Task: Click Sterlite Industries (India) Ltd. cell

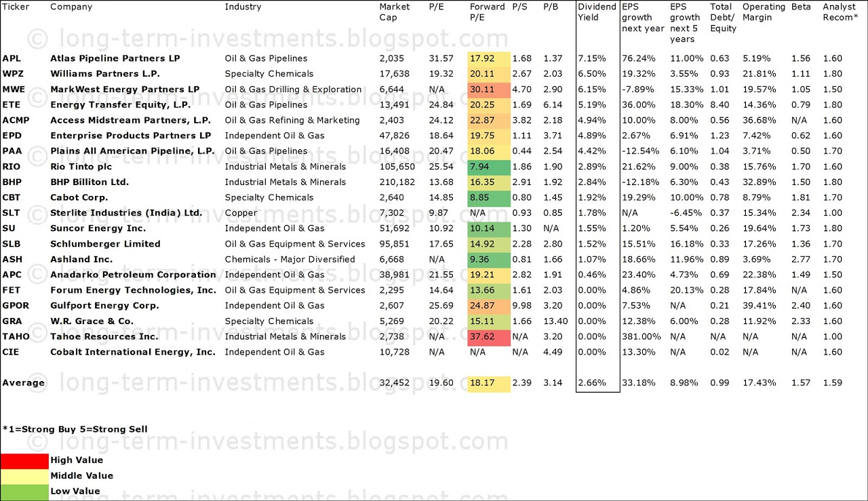Action: coord(126,213)
